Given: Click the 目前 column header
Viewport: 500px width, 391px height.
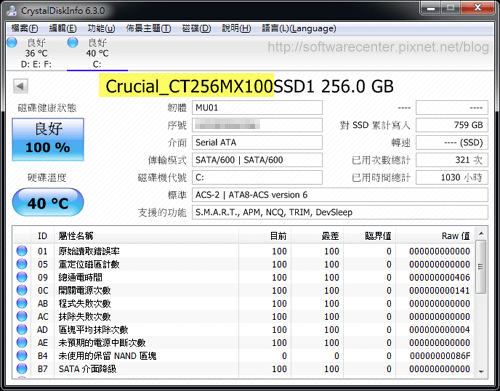Looking at the screenshot, I should [265, 236].
